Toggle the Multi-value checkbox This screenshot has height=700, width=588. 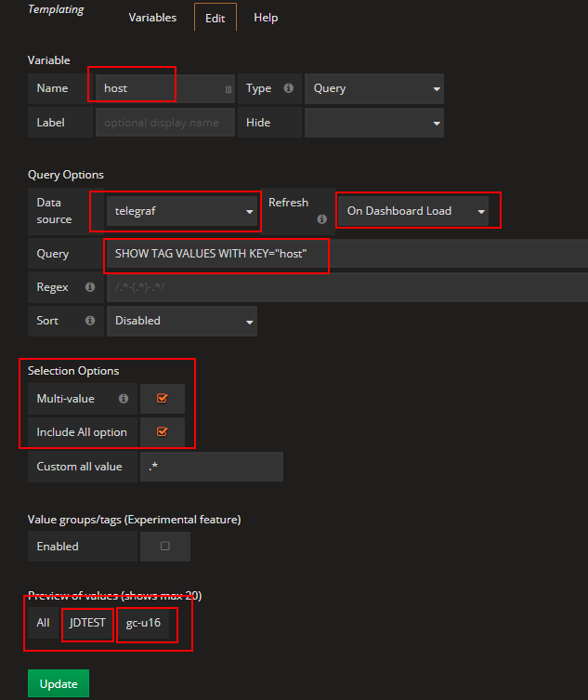coord(162,398)
